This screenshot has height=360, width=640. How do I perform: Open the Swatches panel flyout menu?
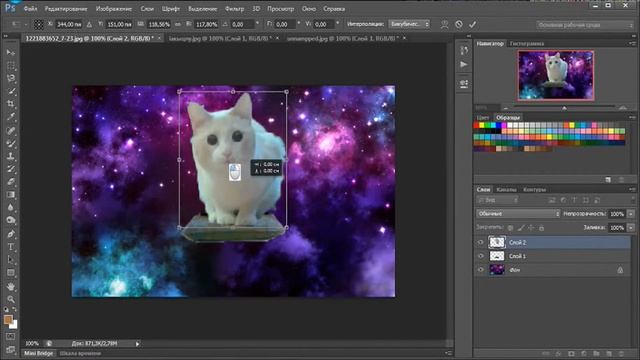(x=632, y=118)
